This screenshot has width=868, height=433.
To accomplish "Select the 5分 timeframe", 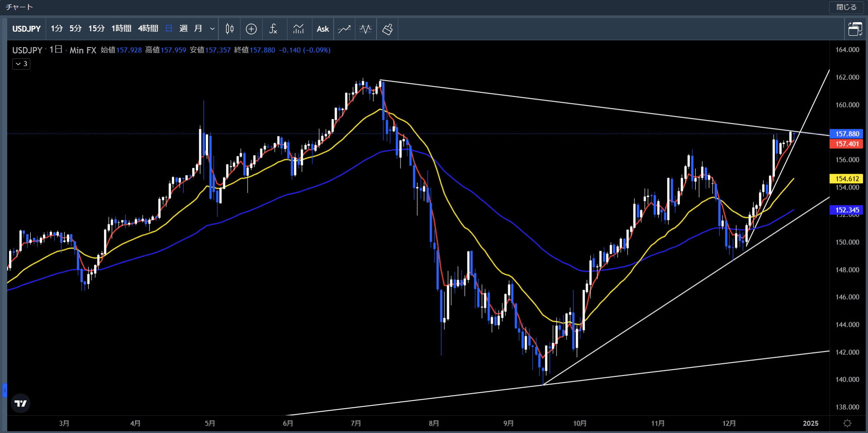I will [x=75, y=29].
